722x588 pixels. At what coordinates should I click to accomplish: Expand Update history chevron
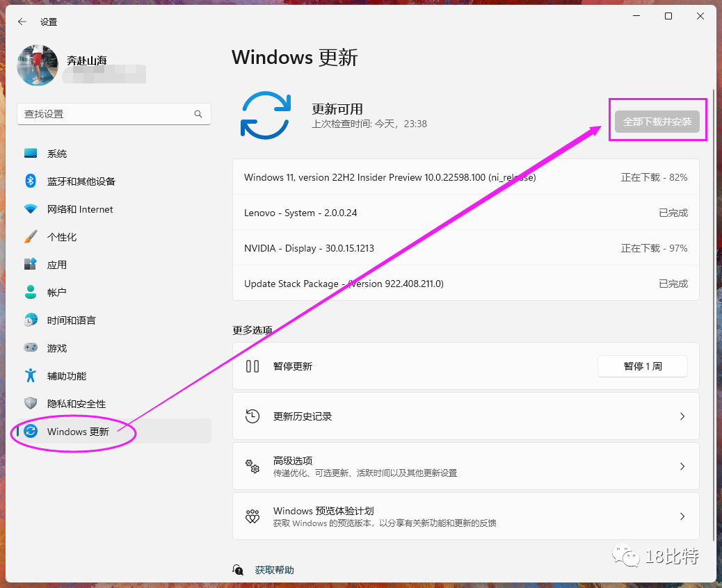(682, 416)
